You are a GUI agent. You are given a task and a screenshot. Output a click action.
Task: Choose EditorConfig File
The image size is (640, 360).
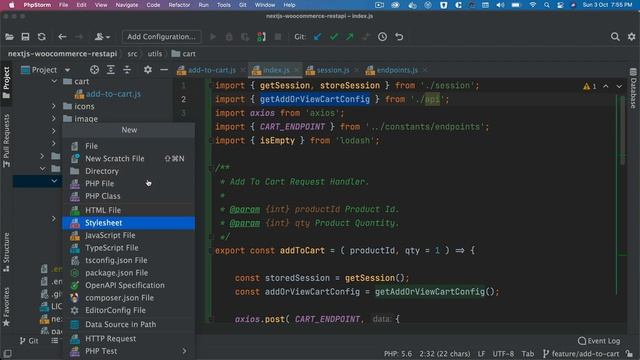(129, 310)
